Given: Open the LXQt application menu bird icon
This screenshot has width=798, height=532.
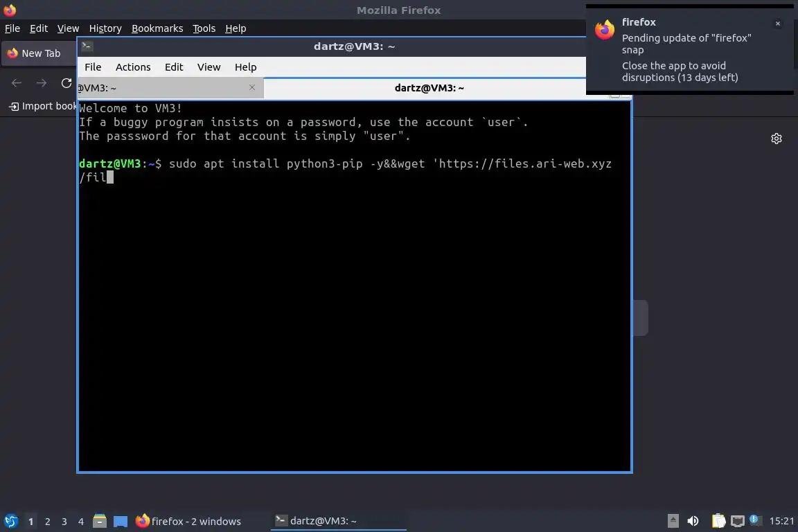Looking at the screenshot, I should [10, 521].
